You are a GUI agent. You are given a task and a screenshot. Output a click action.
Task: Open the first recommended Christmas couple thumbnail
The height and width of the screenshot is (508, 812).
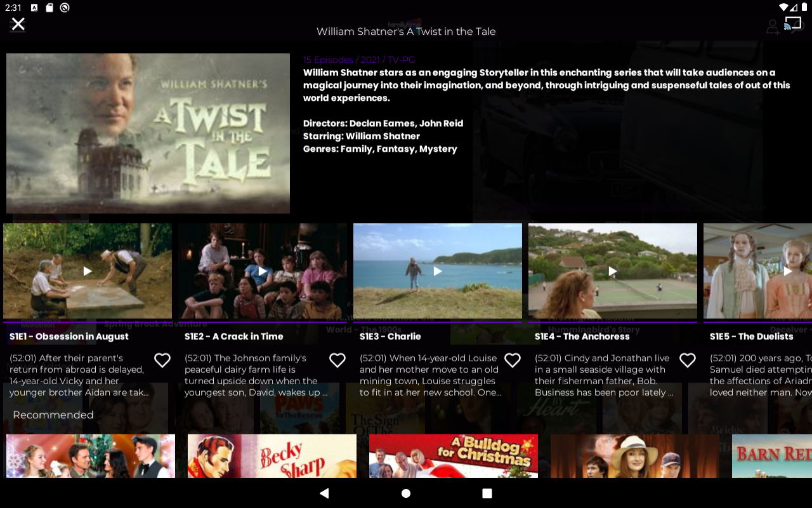tap(91, 456)
